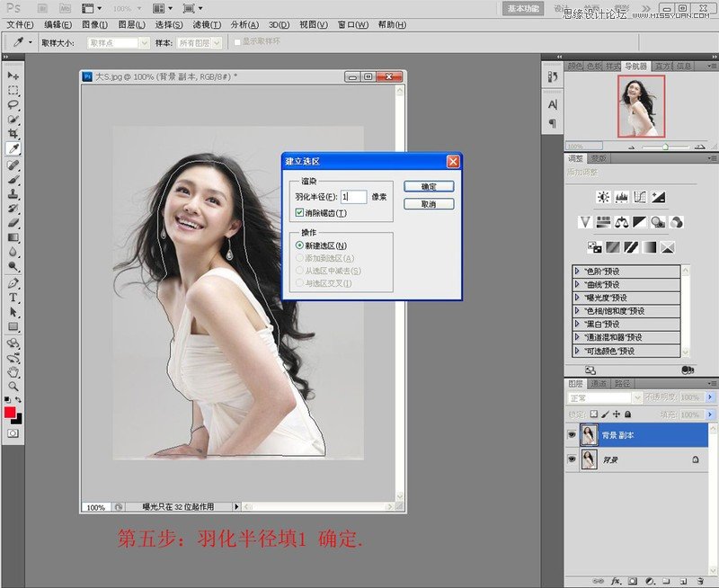Click the red foreground color swatch
The height and width of the screenshot is (588, 719).
pos(11,413)
